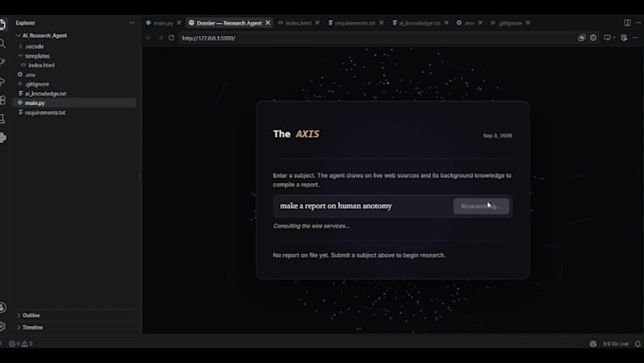
Task: Click the Sep 3, 2026 date text
Action: pyautogui.click(x=497, y=136)
